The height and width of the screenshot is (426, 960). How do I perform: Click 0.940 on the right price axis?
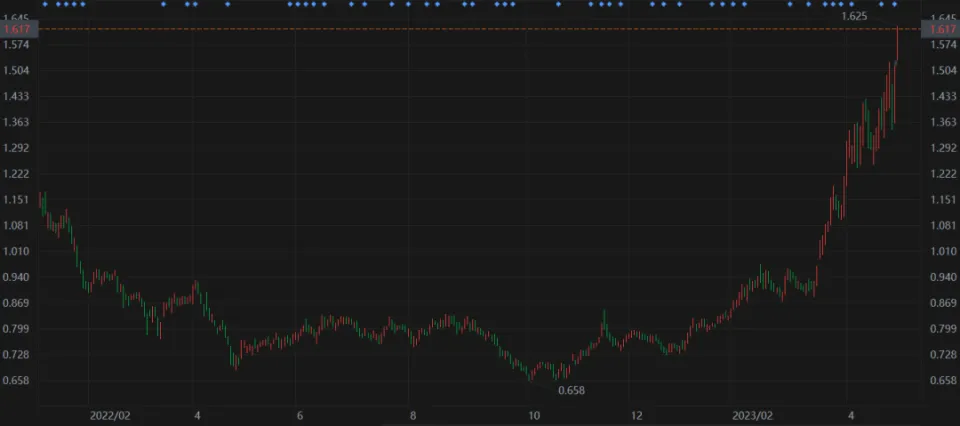[942, 277]
